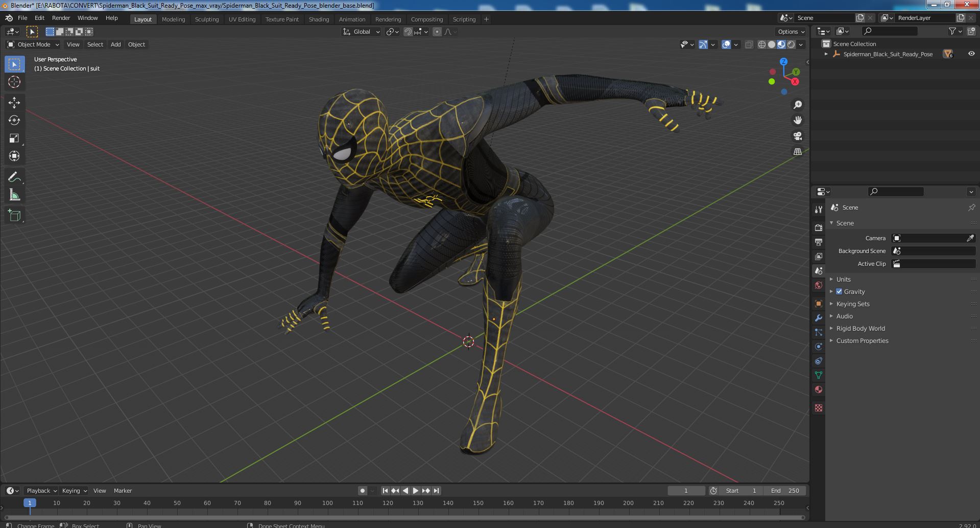The image size is (980, 528).
Task: Open the File menu
Action: pos(22,18)
